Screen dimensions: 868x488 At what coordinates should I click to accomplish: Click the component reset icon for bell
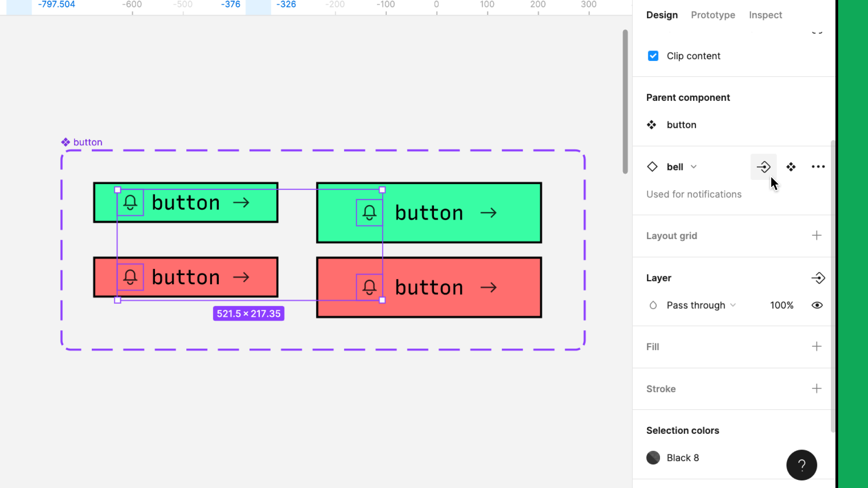(764, 166)
